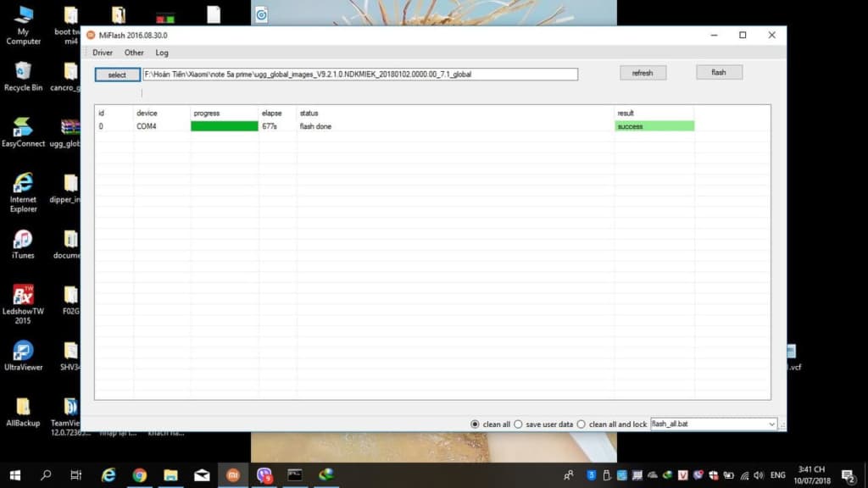Open the F02G folder on desktop
Screen dimensions: 868x488
(x=70, y=301)
